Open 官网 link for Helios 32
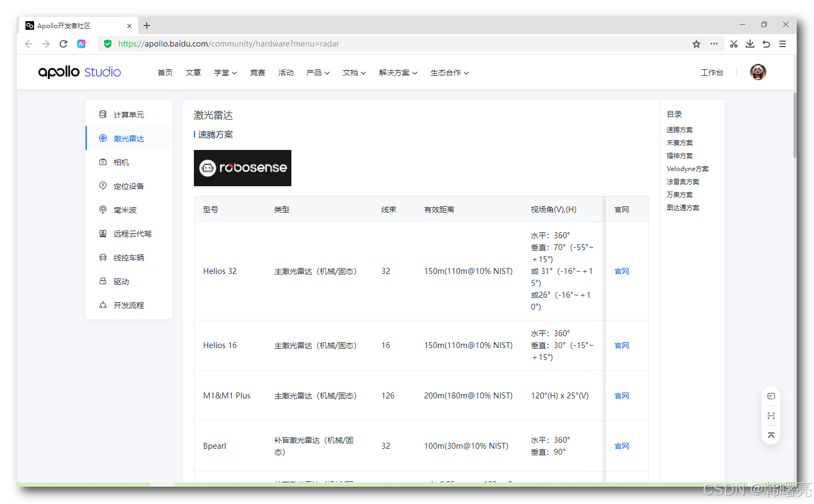This screenshot has width=814, height=504. pos(622,271)
